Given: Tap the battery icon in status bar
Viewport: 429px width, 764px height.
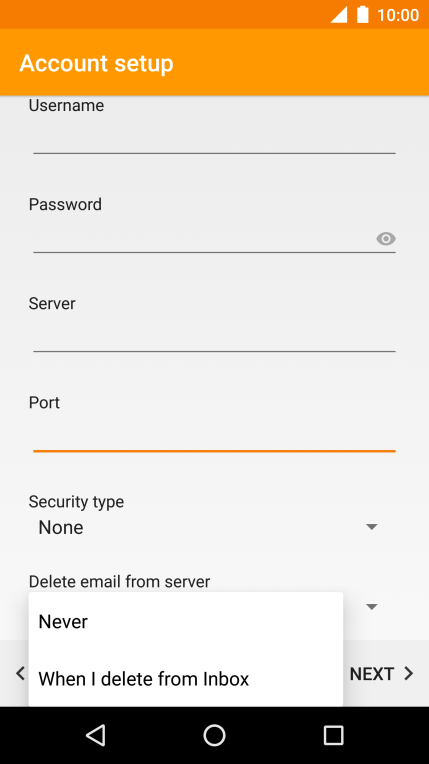Looking at the screenshot, I should [x=363, y=15].
